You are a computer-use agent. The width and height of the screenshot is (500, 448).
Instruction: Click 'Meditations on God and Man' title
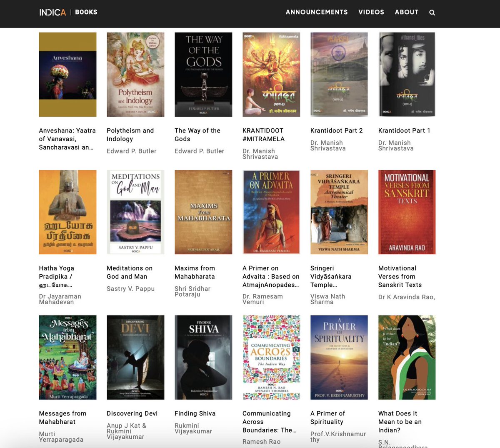coord(130,273)
